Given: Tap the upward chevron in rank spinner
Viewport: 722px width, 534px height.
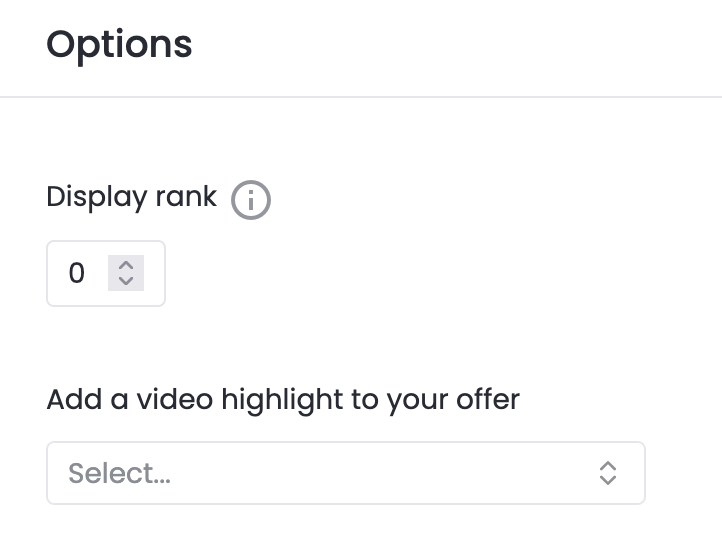Looking at the screenshot, I should pos(126,266).
